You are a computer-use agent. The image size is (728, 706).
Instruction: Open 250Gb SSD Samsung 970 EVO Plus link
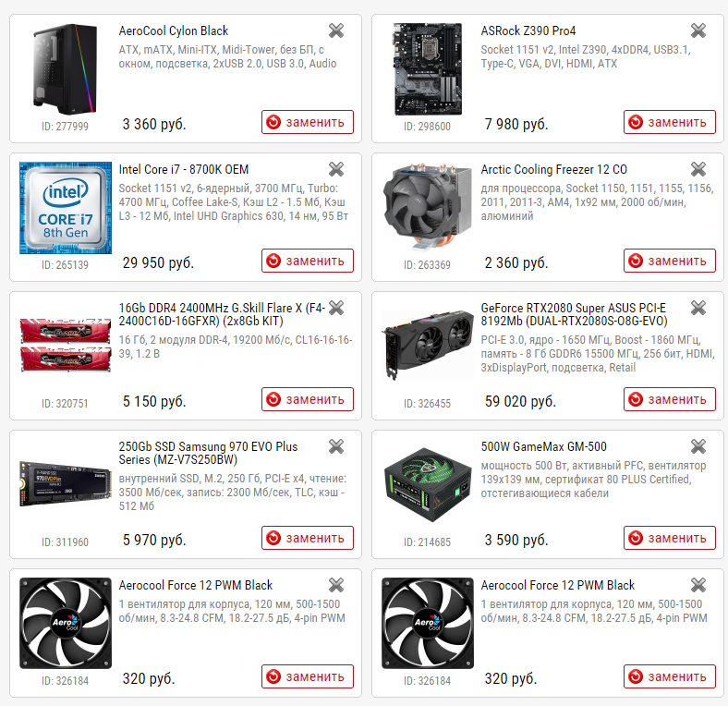click(208, 453)
